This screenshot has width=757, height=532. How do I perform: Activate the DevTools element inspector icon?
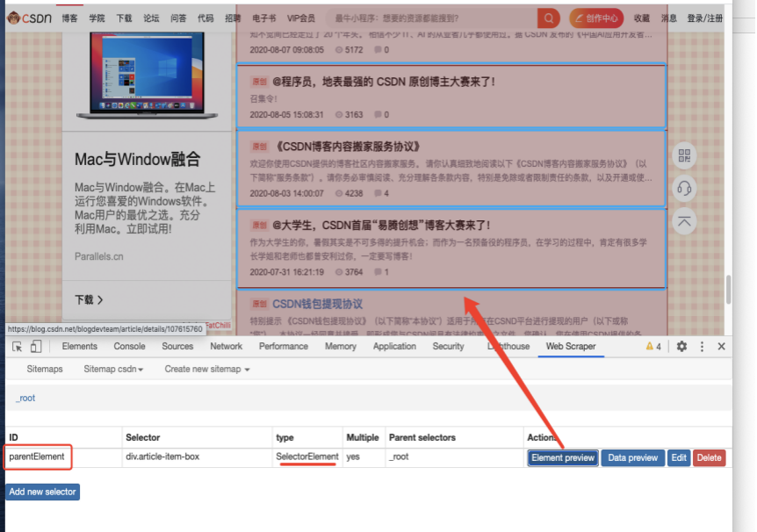18,347
